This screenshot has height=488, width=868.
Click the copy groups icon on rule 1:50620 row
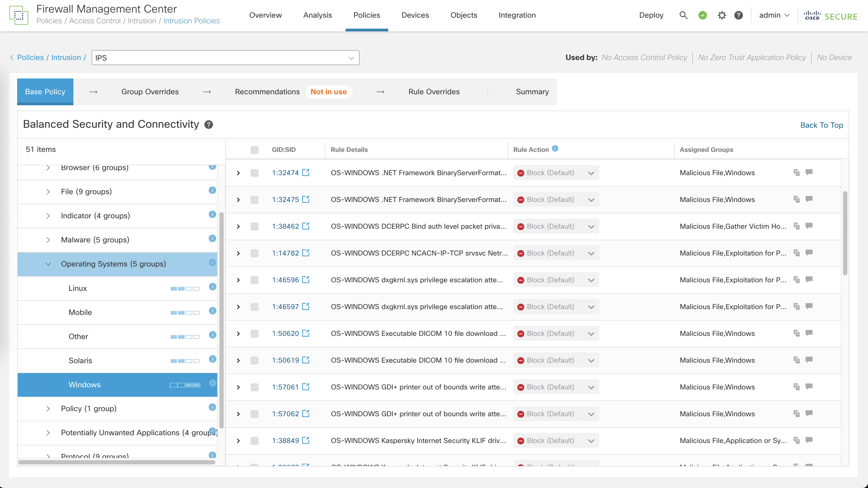[x=796, y=333]
